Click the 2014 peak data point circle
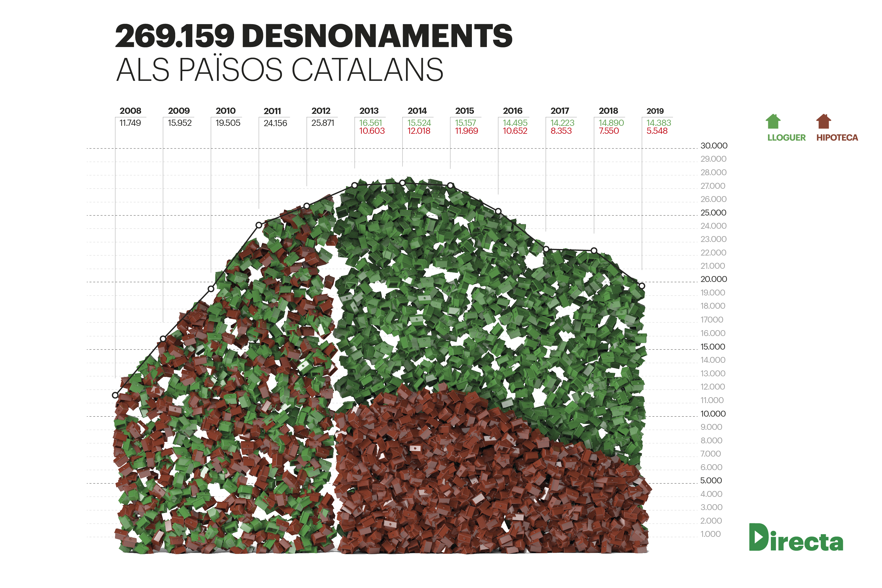 tap(402, 183)
